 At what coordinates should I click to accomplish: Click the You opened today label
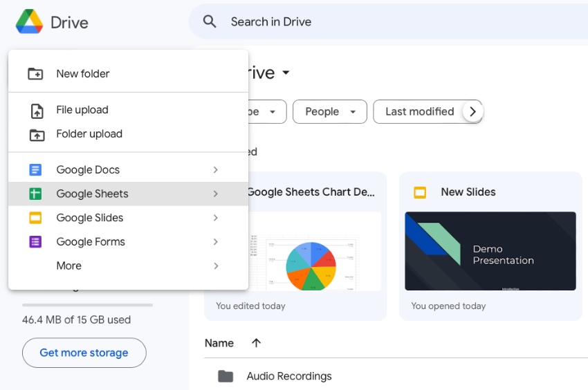(448, 306)
